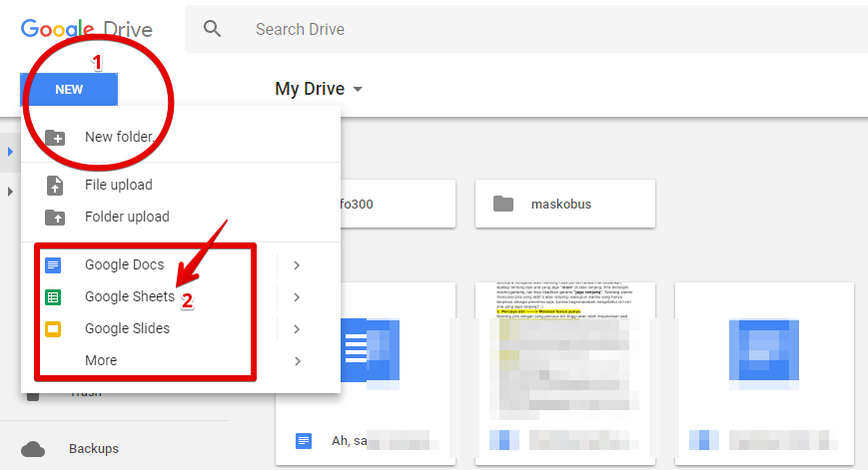
Task: Select Google Sheets in the menu
Action: tap(181, 297)
